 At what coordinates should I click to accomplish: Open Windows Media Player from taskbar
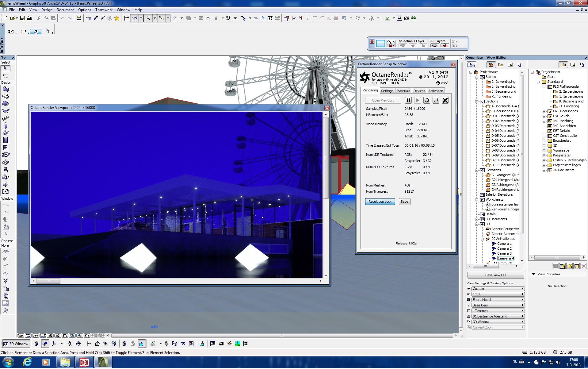[x=46, y=362]
